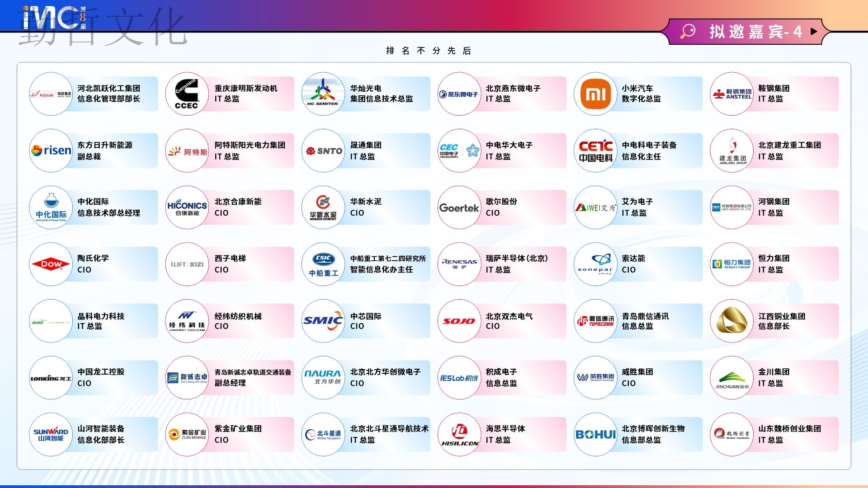
Task: Select the text 中电华大电子
Action: [x=509, y=145]
